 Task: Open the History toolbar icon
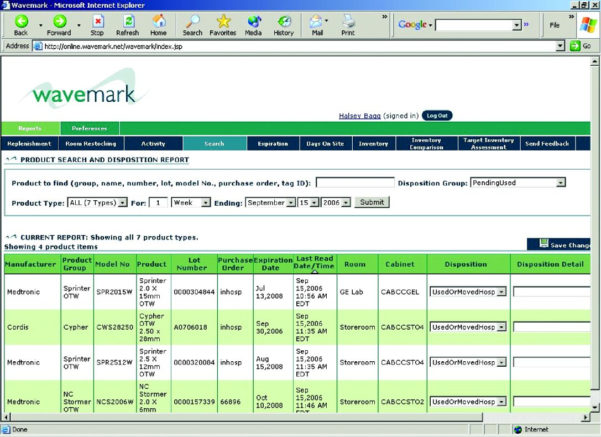coord(283,22)
